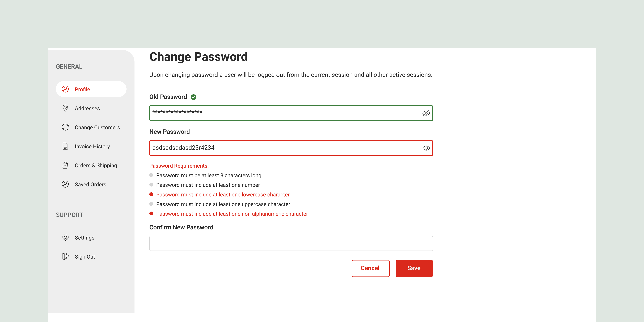Screen dimensions: 644x322
Task: Click the Invoice History document icon
Action: [65, 146]
